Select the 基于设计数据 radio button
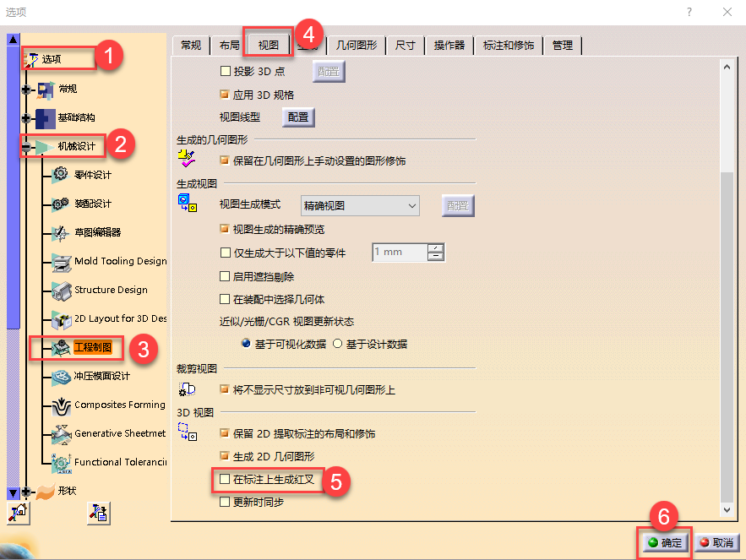This screenshot has width=746, height=560. click(338, 344)
